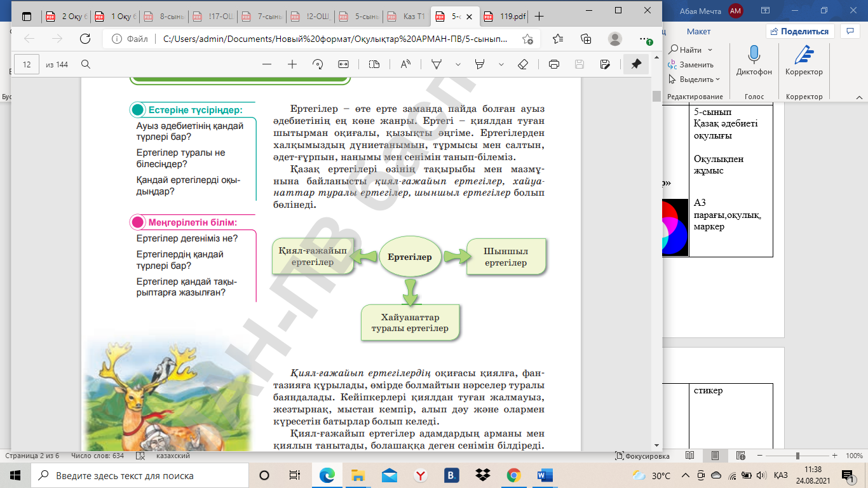
Task: Switch Word to Read Mode view
Action: pyautogui.click(x=690, y=456)
